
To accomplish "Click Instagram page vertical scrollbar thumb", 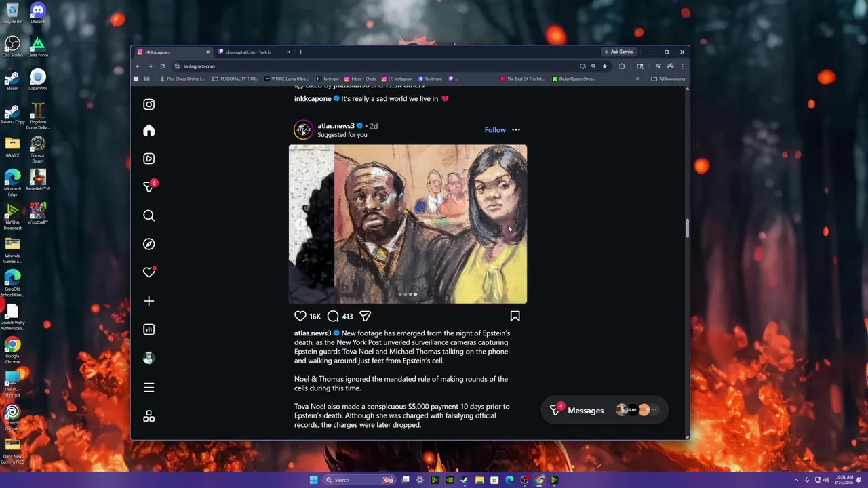I will [687, 228].
